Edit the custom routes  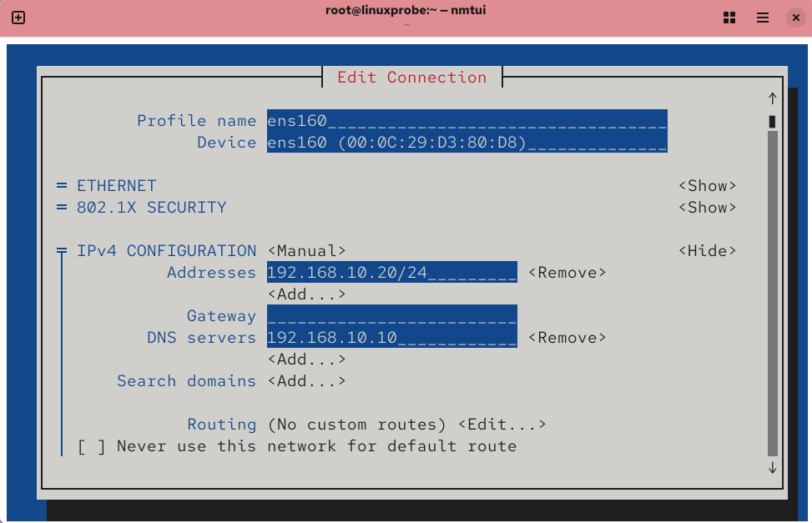(x=502, y=425)
